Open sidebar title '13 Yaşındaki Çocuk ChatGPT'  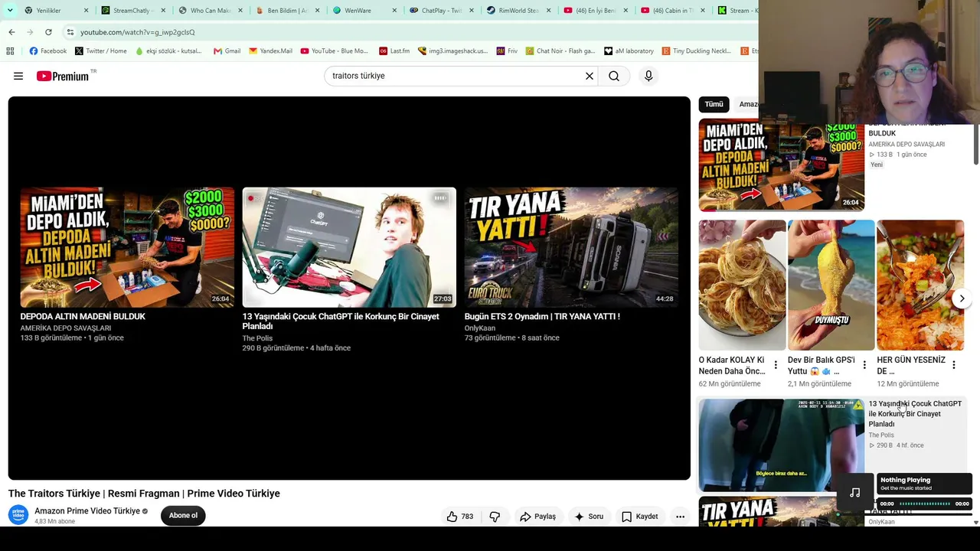coord(915,414)
